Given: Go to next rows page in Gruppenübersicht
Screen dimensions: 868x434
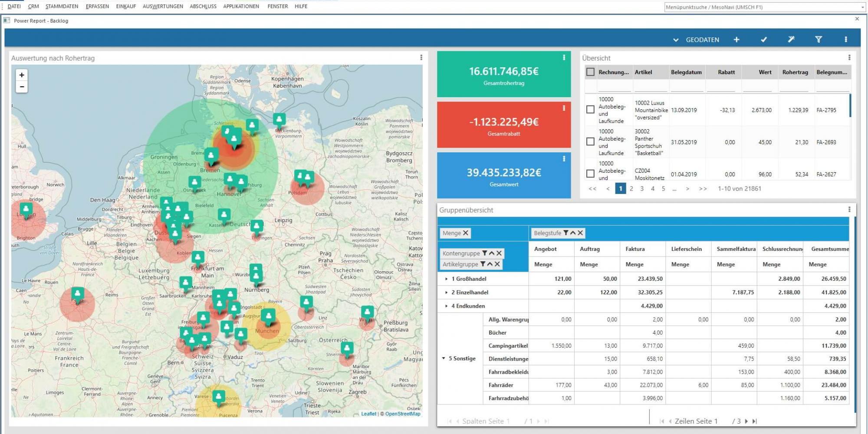Looking at the screenshot, I should 746,421.
